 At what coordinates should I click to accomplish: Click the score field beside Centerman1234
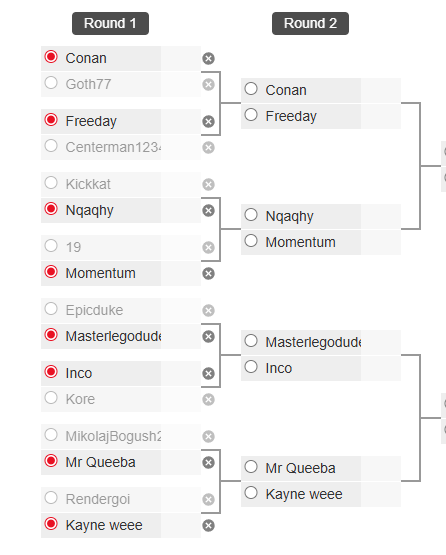point(181,148)
